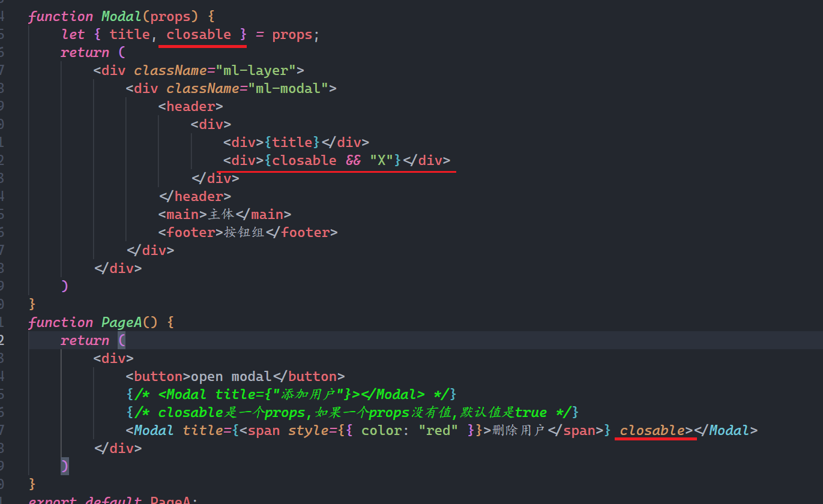Click "PageA" in the function PageA declaration

pos(122,322)
